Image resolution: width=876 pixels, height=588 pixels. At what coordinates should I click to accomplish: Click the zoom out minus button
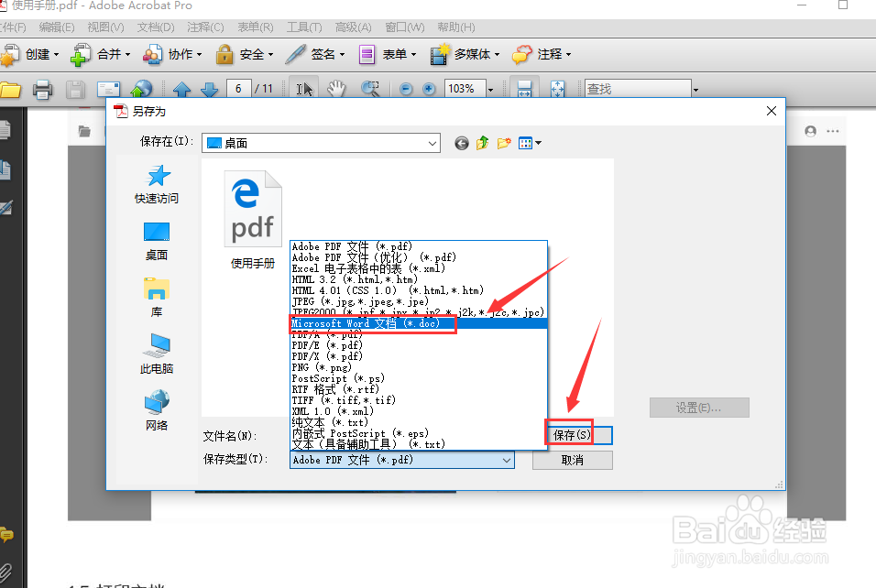coord(406,90)
